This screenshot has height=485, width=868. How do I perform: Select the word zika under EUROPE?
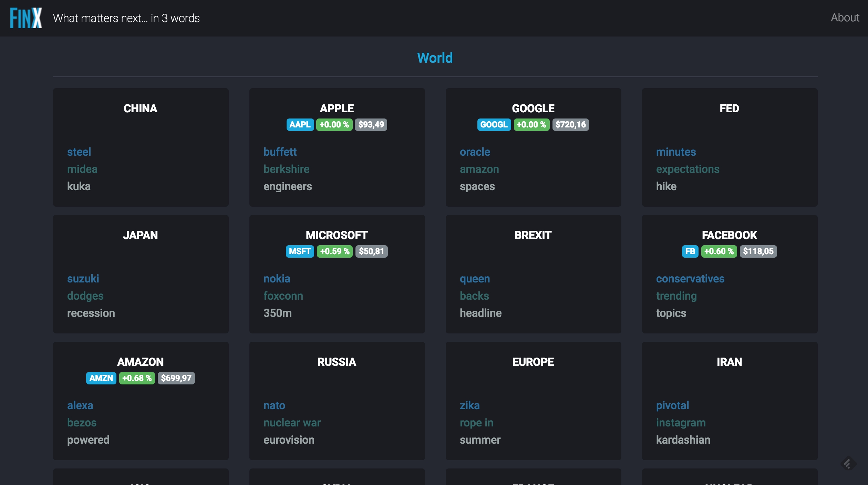470,405
